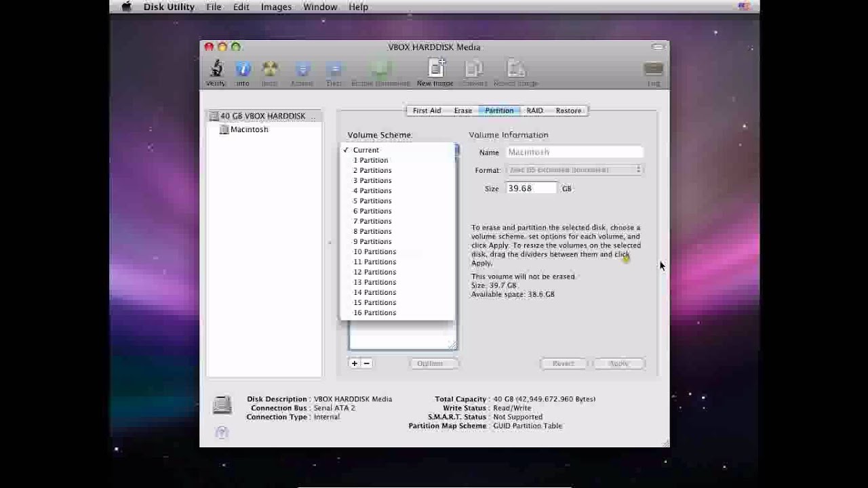868x488 pixels.
Task: Open the Window menu
Action: click(320, 7)
